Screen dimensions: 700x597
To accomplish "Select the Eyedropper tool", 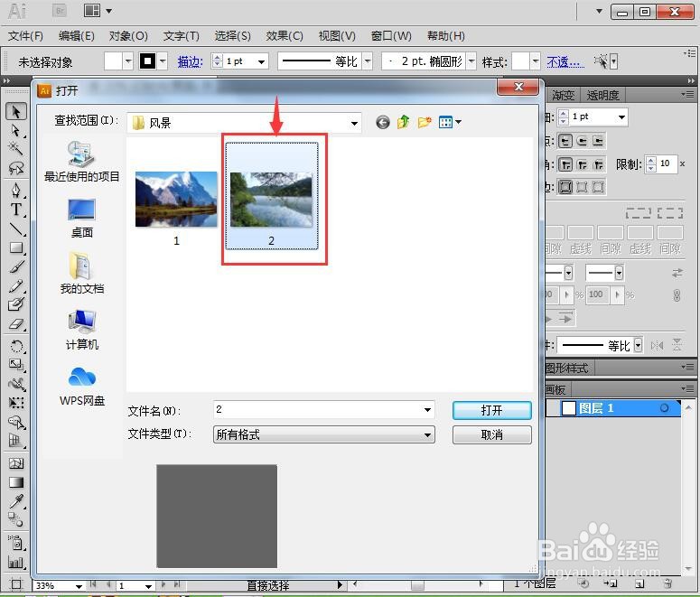I will pyautogui.click(x=16, y=501).
